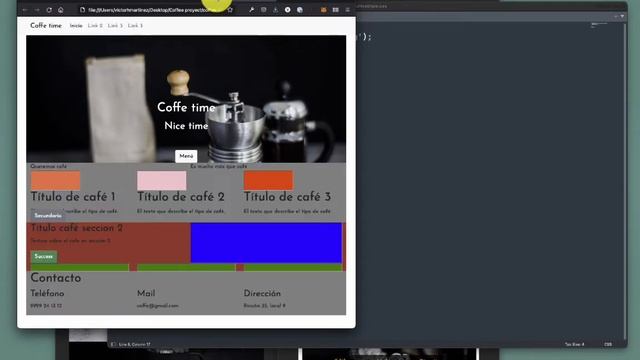The height and width of the screenshot is (360, 640).
Task: Click the coffe@gmail.com email text
Action: (x=158, y=306)
